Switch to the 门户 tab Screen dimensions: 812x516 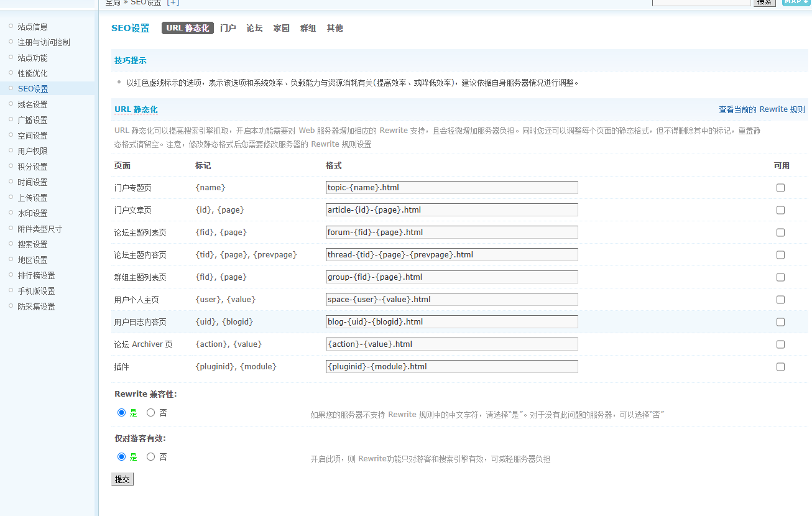(x=228, y=28)
